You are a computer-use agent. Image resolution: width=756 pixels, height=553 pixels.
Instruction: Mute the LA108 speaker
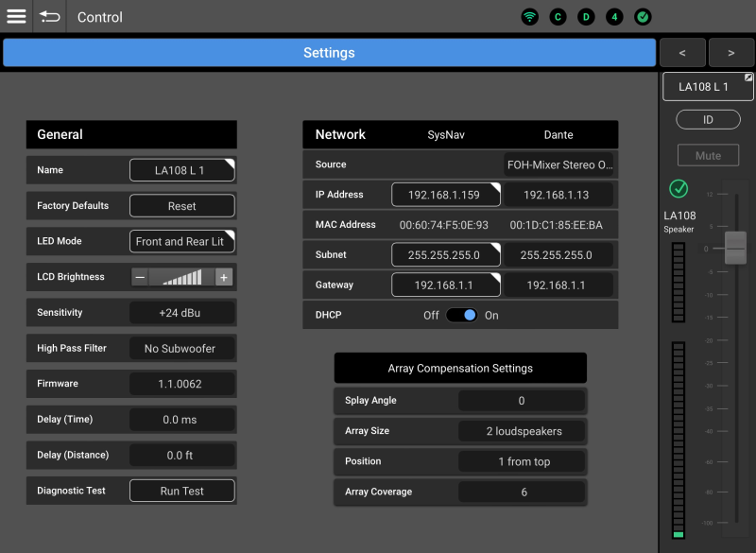708,155
